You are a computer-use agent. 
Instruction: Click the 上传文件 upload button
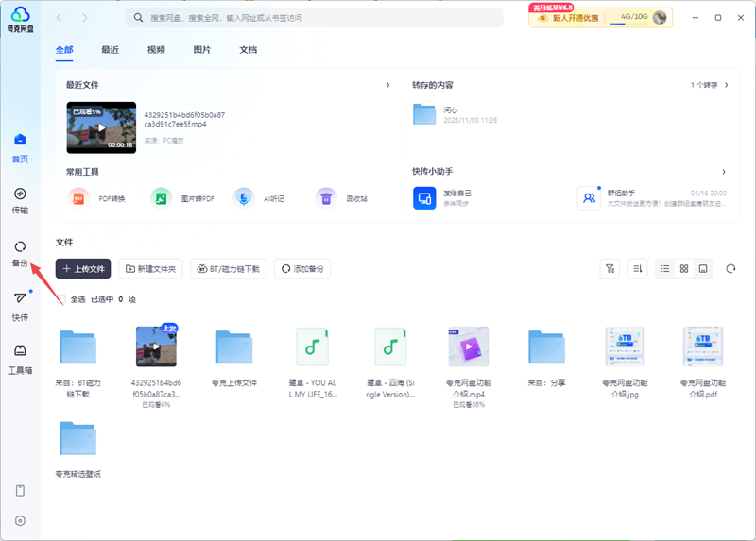coord(83,269)
